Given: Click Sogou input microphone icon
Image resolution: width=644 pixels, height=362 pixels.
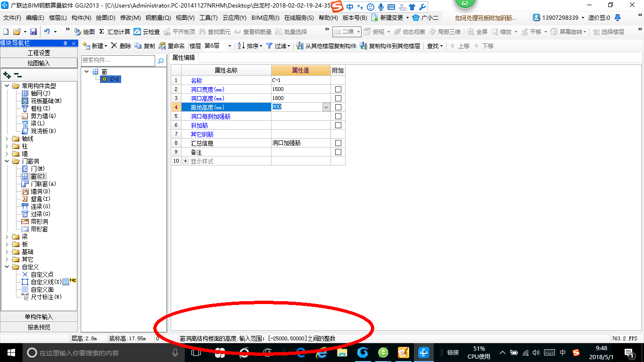Looking at the screenshot, I should coord(380,7).
